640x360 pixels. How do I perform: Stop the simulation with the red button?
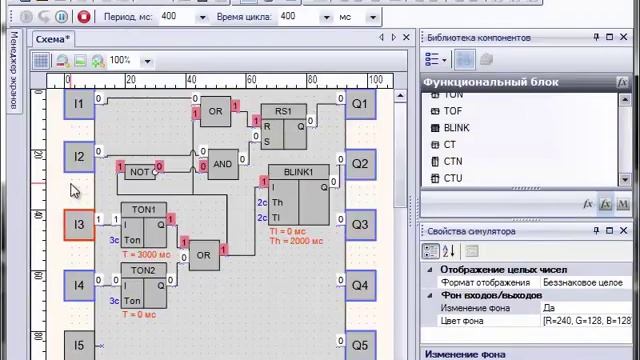click(84, 17)
